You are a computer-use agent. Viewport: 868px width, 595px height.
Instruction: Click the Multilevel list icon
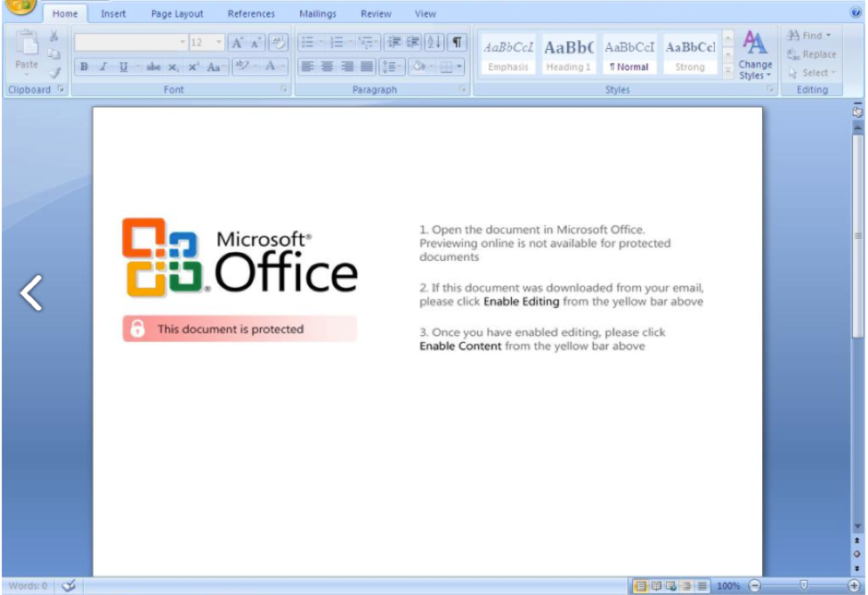pos(365,43)
